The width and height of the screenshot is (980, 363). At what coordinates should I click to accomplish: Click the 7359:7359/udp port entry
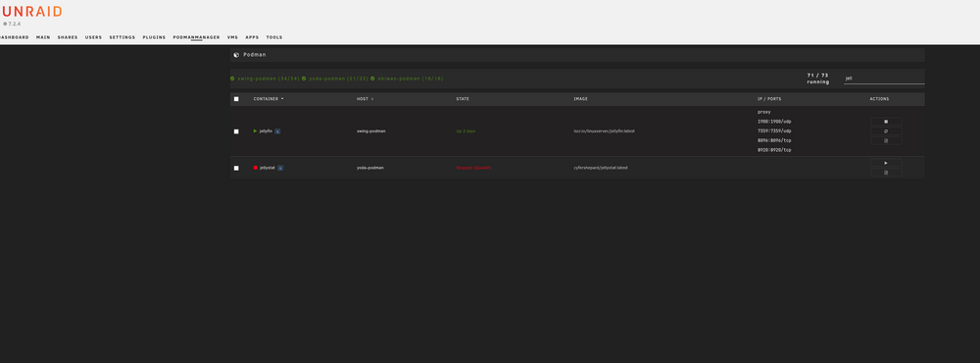[774, 130]
